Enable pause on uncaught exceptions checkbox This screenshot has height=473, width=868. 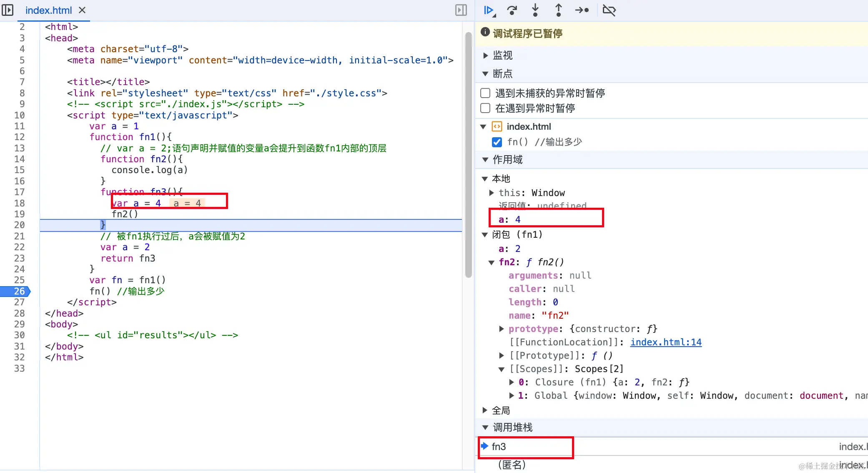(x=485, y=93)
